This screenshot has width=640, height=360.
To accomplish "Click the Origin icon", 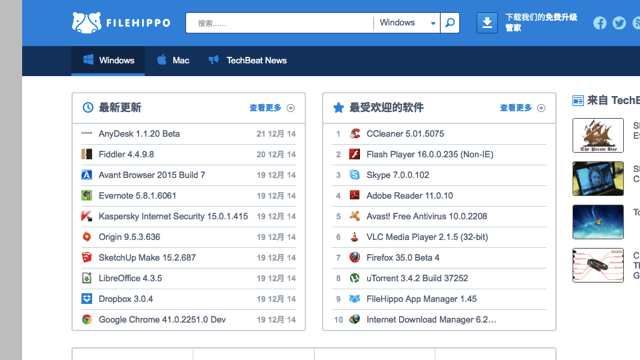I will (x=87, y=237).
